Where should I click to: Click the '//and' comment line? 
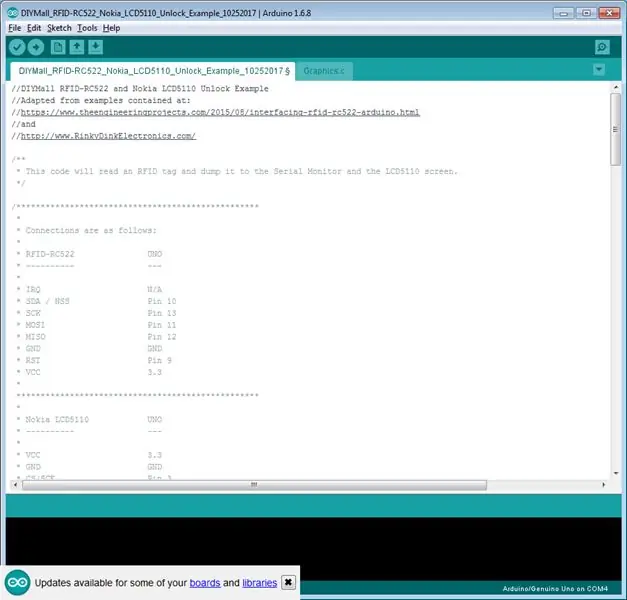(x=24, y=124)
